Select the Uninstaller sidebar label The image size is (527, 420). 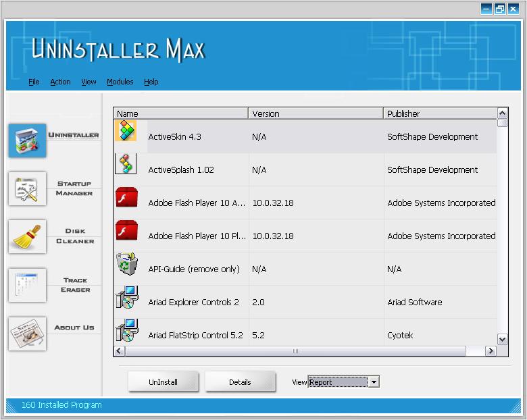click(x=74, y=135)
